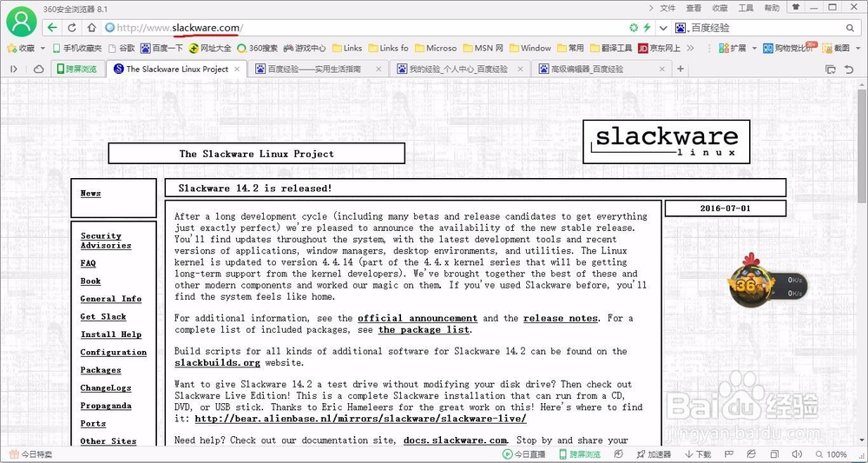Open 今日特卖 in the status bar

point(31,454)
